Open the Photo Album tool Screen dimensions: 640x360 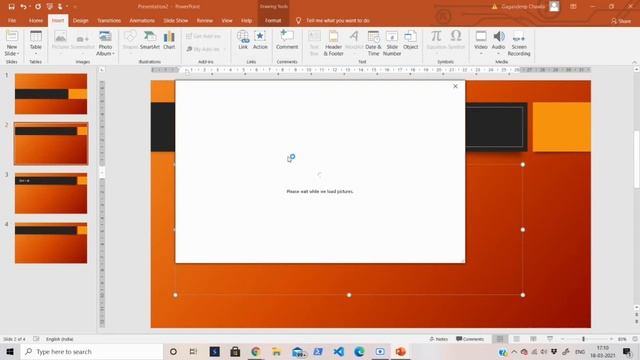click(x=105, y=43)
